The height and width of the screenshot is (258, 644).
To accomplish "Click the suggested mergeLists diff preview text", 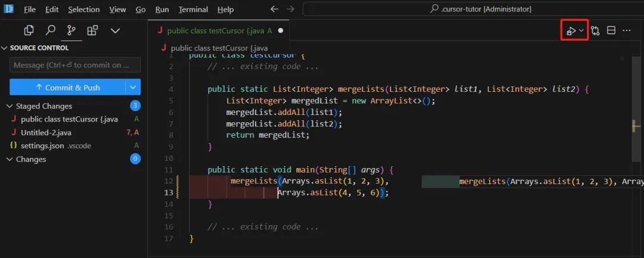I will 551,181.
